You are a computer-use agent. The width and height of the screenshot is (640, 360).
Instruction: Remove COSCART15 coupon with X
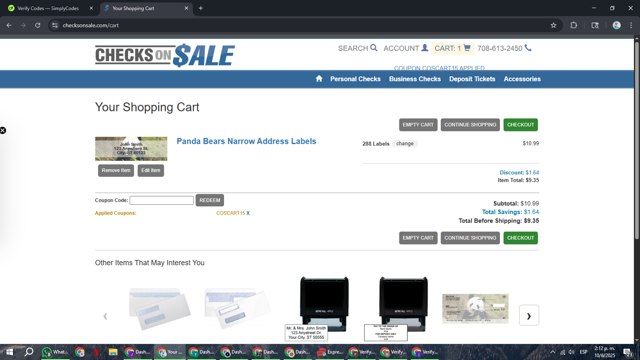coord(248,213)
